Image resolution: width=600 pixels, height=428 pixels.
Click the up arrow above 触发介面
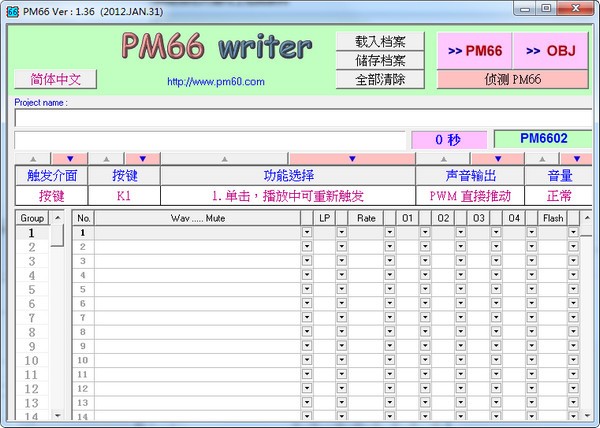click(33, 158)
